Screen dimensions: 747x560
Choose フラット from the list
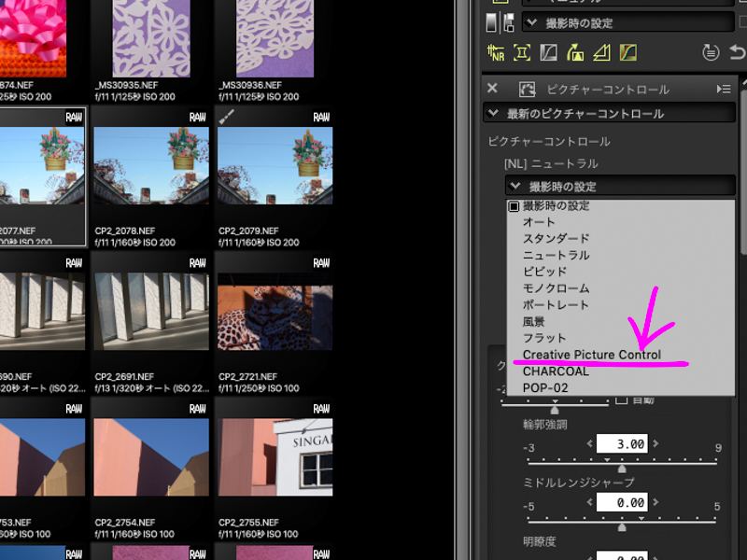click(620, 338)
